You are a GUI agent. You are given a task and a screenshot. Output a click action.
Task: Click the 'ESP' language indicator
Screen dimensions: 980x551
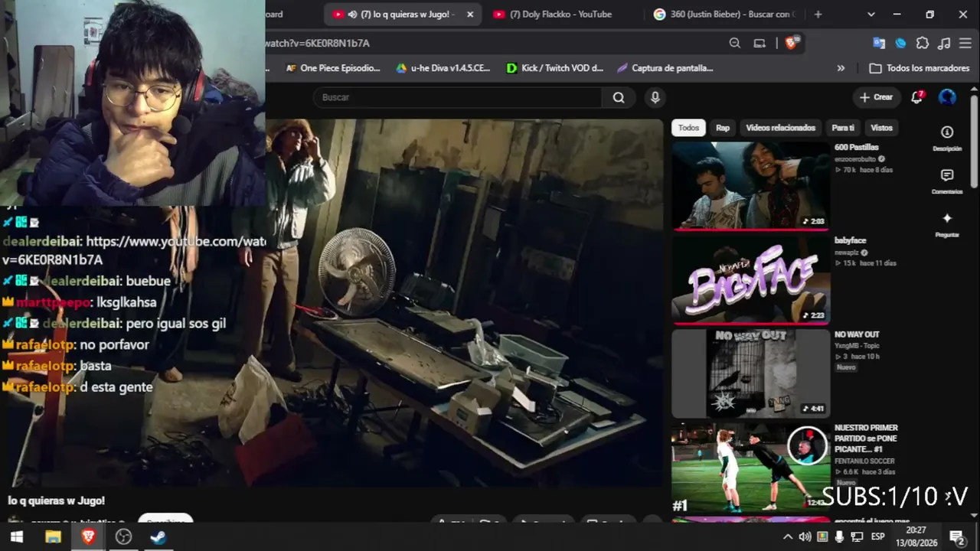click(877, 536)
